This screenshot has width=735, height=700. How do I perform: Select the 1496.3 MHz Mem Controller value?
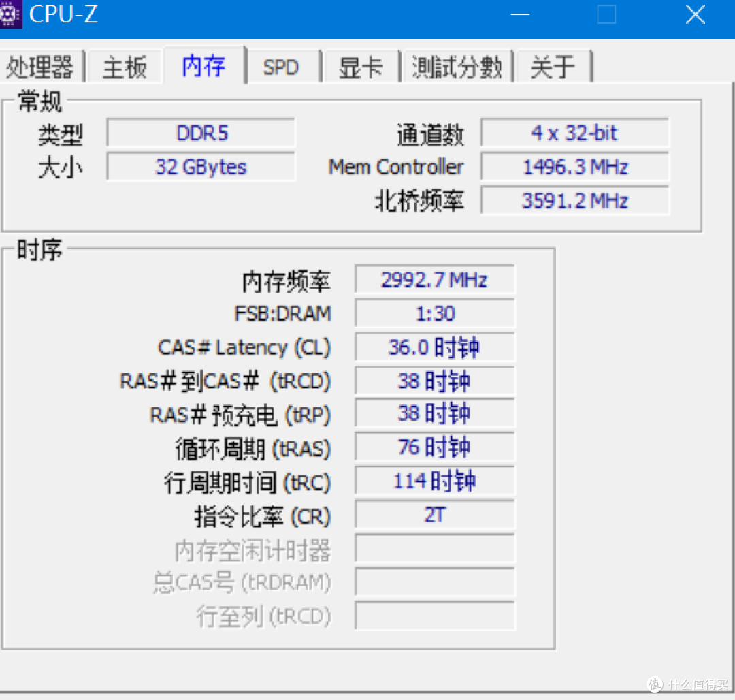pos(574,167)
